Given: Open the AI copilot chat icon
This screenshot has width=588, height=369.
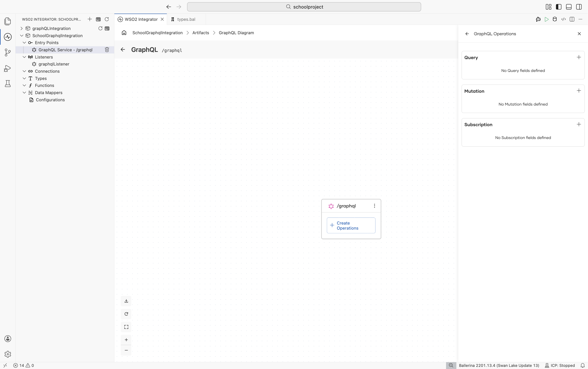Looking at the screenshot, I should 538,19.
